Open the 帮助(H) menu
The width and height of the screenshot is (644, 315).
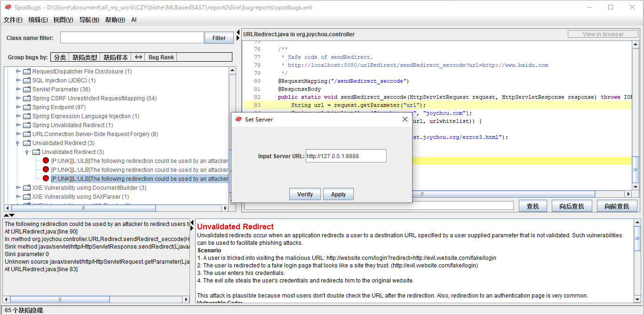(115, 20)
